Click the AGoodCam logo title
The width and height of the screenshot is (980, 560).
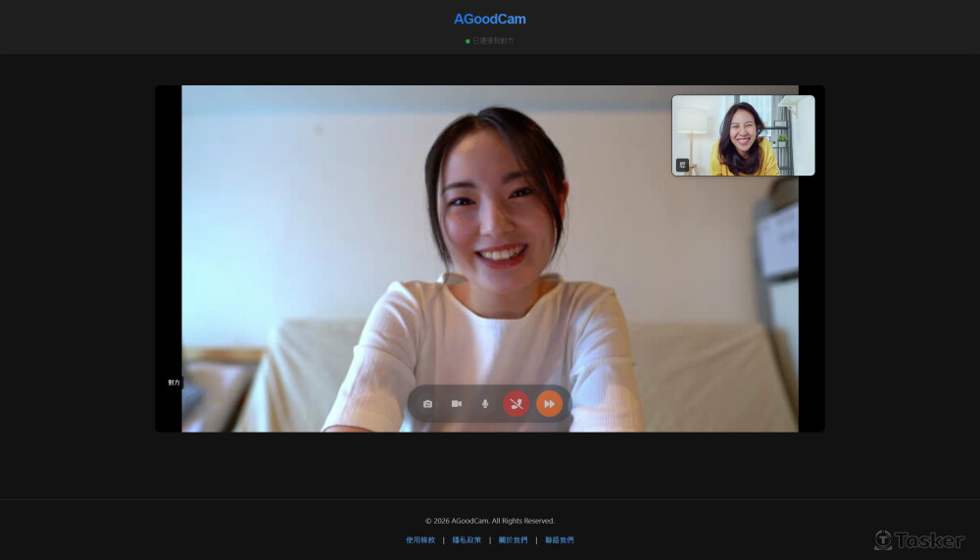point(490,19)
